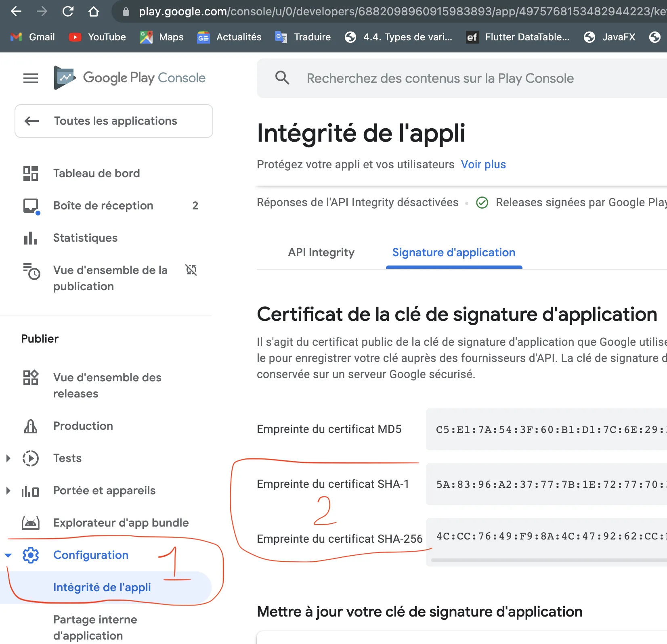Click the publication overview clock icon
The width and height of the screenshot is (667, 644).
click(x=31, y=271)
